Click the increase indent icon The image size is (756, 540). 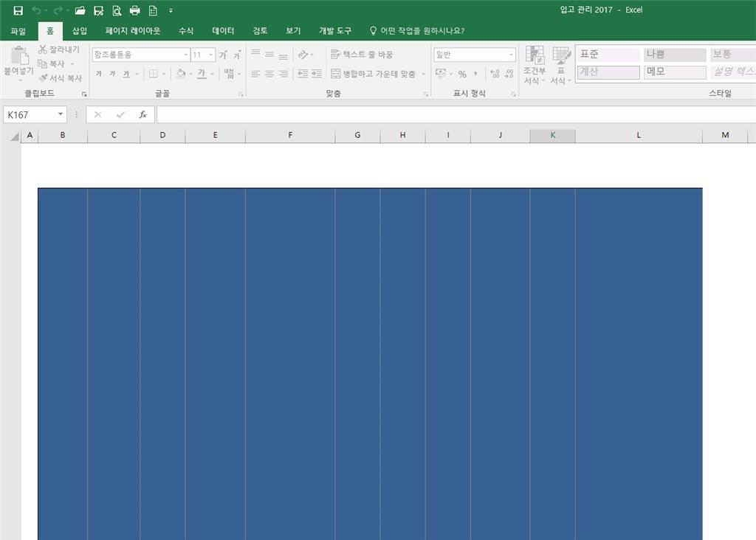[316, 74]
